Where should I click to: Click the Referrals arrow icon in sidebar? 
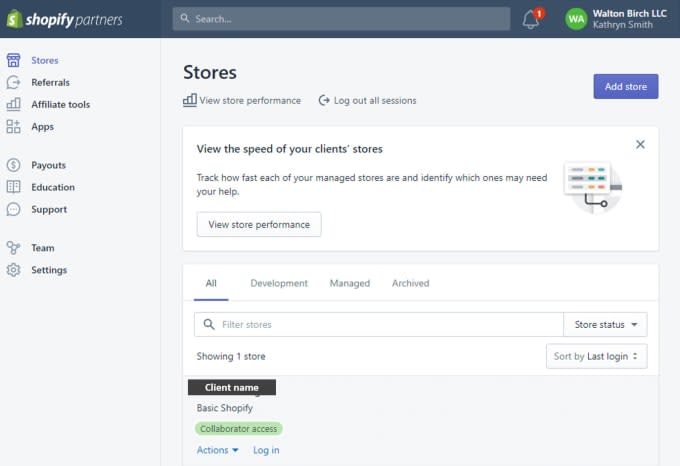13,82
